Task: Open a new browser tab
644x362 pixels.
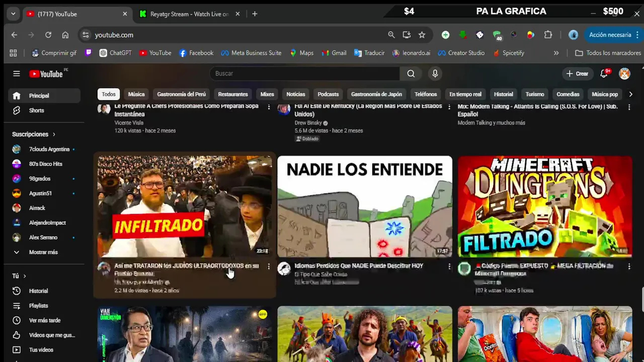Action: pos(255,14)
